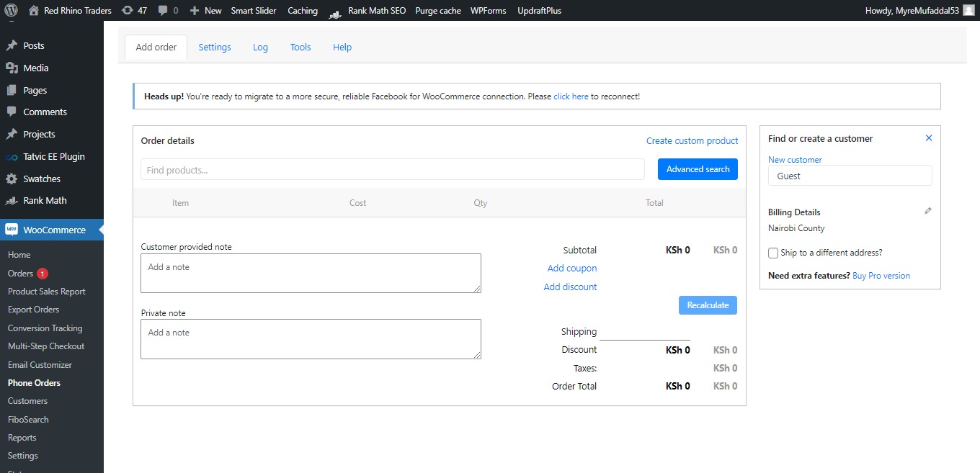This screenshot has width=980, height=473.
Task: Open the user avatar next to Howdy
Action: point(968,11)
